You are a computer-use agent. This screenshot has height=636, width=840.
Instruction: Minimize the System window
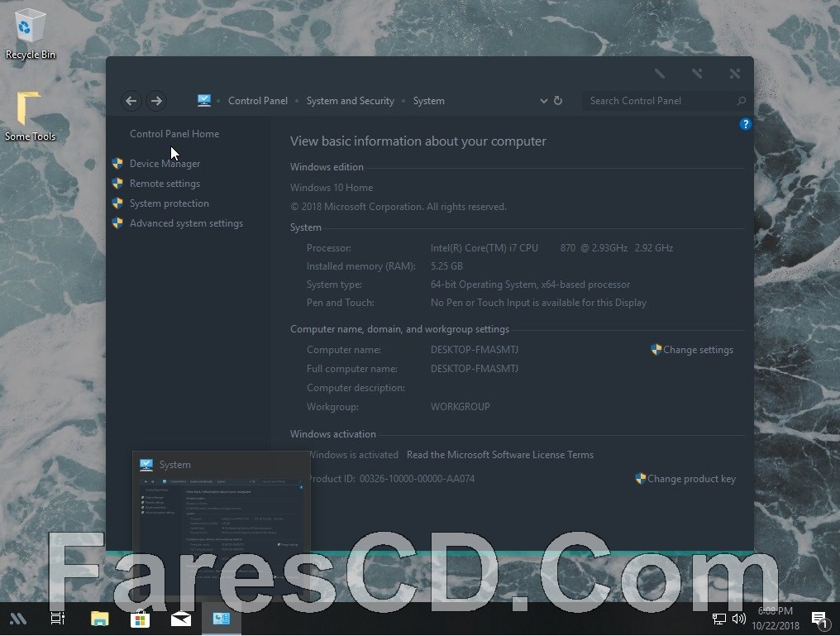point(660,74)
